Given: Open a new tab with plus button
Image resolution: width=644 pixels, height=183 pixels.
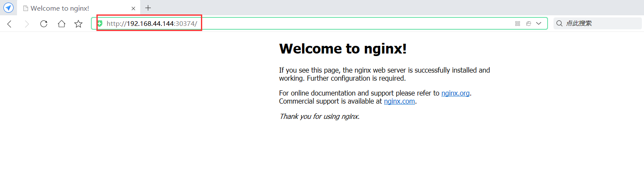Looking at the screenshot, I should coord(148,8).
